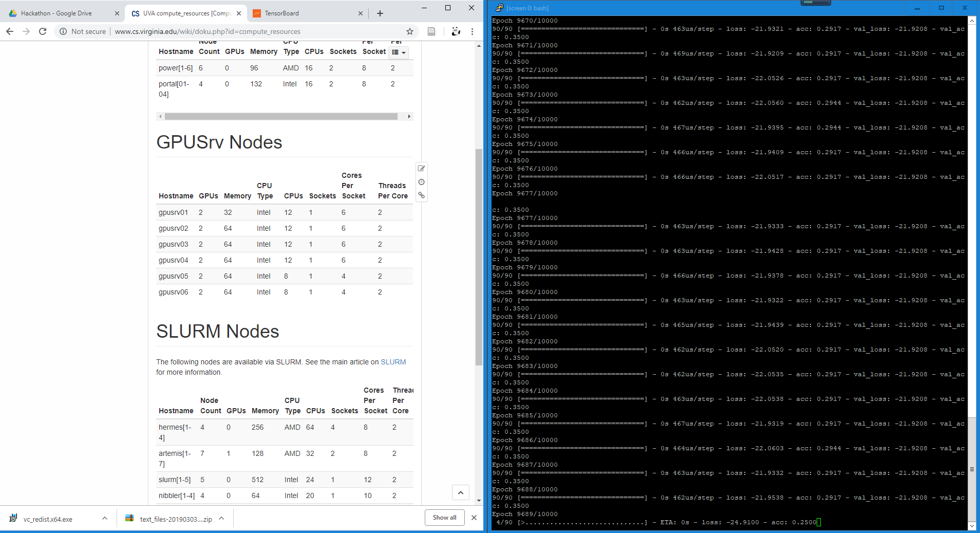This screenshot has width=980, height=533.
Task: Open Chrome three-dot menu
Action: tap(472, 31)
